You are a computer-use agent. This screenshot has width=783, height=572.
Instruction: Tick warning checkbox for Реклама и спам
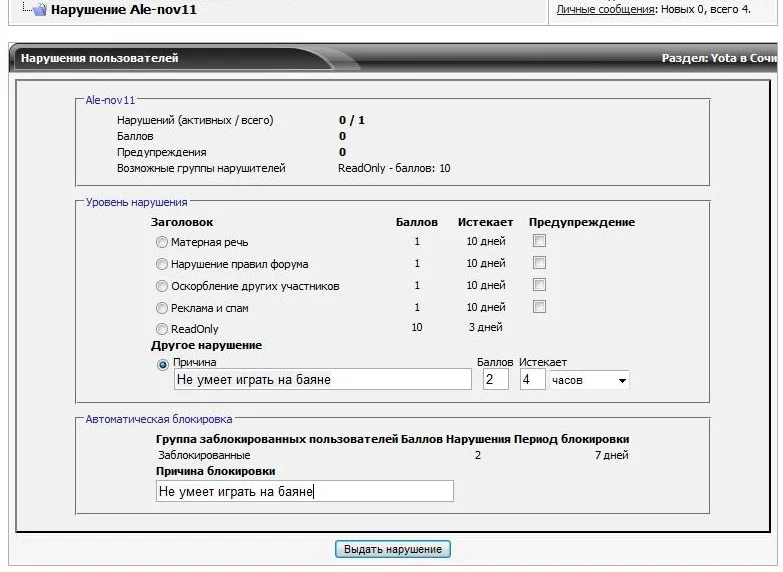[539, 307]
